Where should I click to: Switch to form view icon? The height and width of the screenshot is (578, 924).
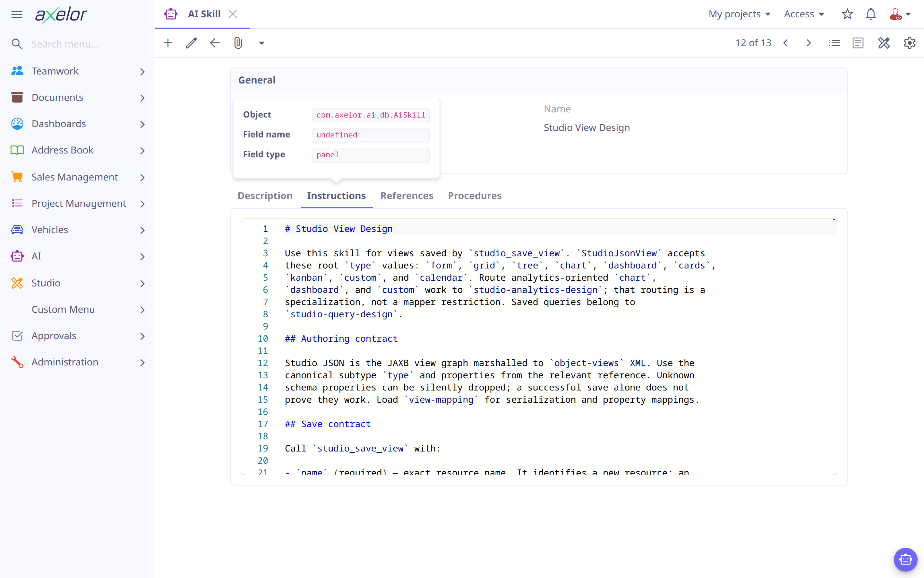[x=858, y=43]
